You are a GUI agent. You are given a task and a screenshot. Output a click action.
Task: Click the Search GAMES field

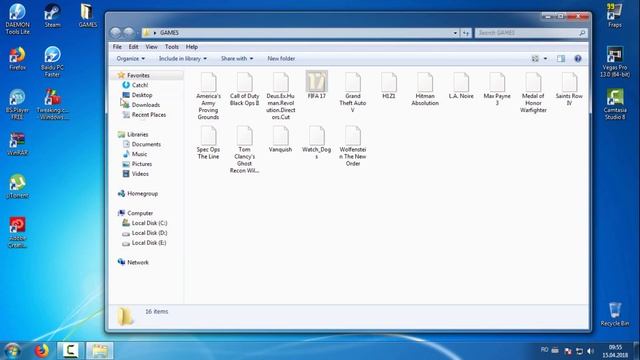pyautogui.click(x=531, y=33)
